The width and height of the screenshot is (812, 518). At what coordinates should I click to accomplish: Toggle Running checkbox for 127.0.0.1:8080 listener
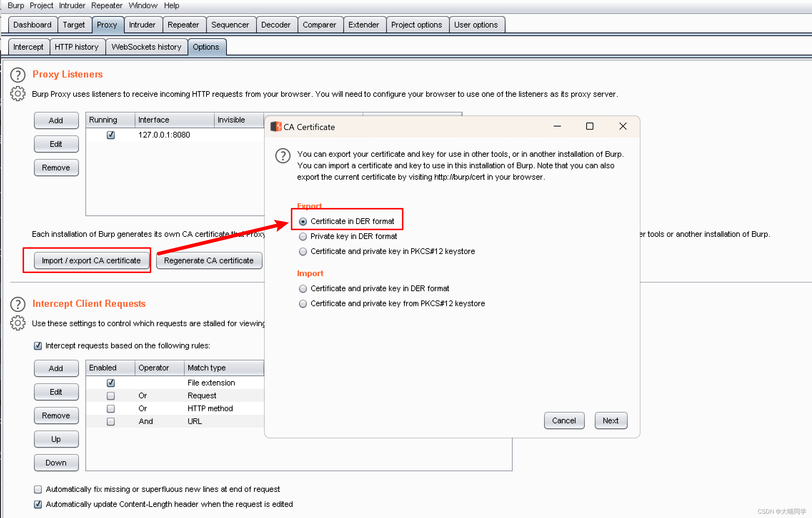(111, 135)
